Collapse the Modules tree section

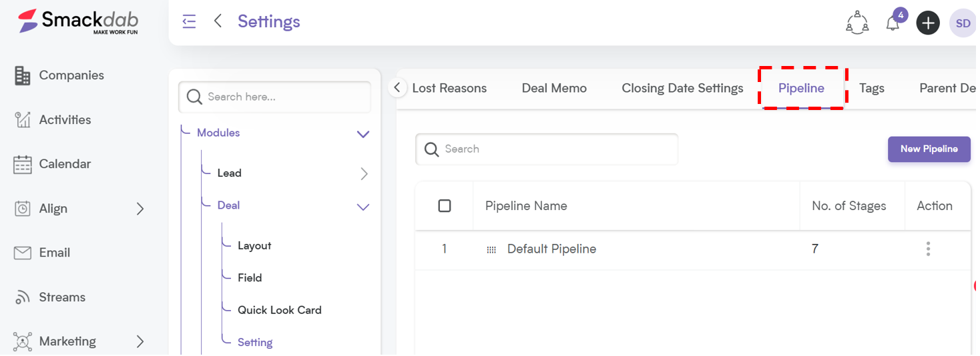tap(363, 134)
